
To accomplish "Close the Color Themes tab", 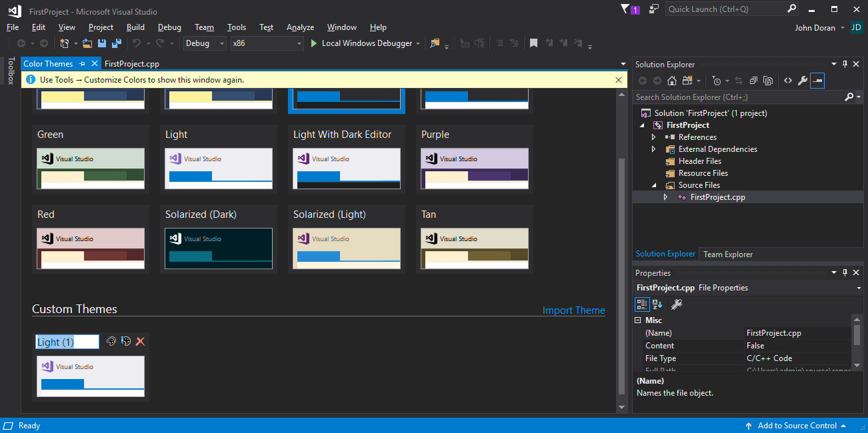I will pyautogui.click(x=95, y=64).
